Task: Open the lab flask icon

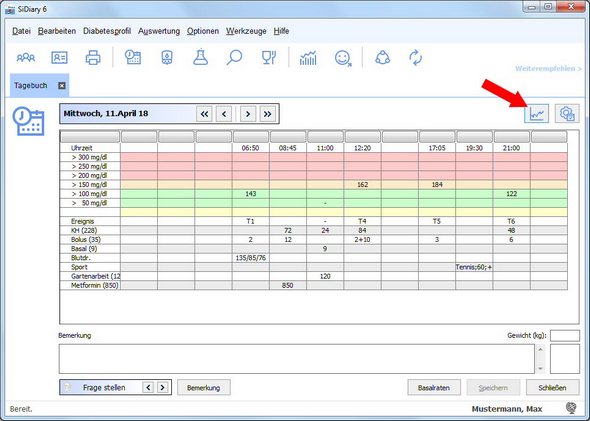Action: [201, 57]
